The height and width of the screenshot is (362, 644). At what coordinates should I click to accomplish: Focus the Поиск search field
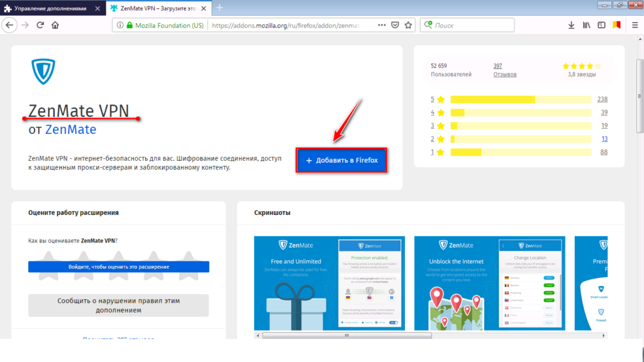(467, 25)
